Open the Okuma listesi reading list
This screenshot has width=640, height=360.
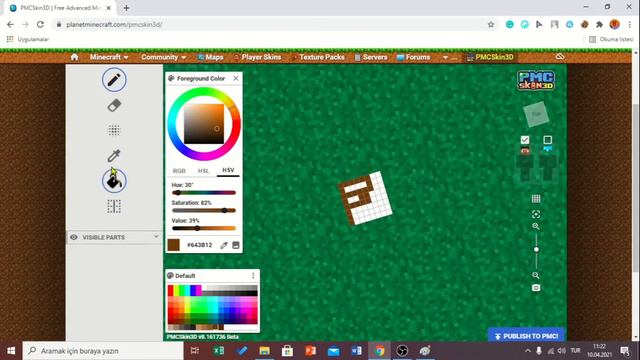click(x=611, y=39)
